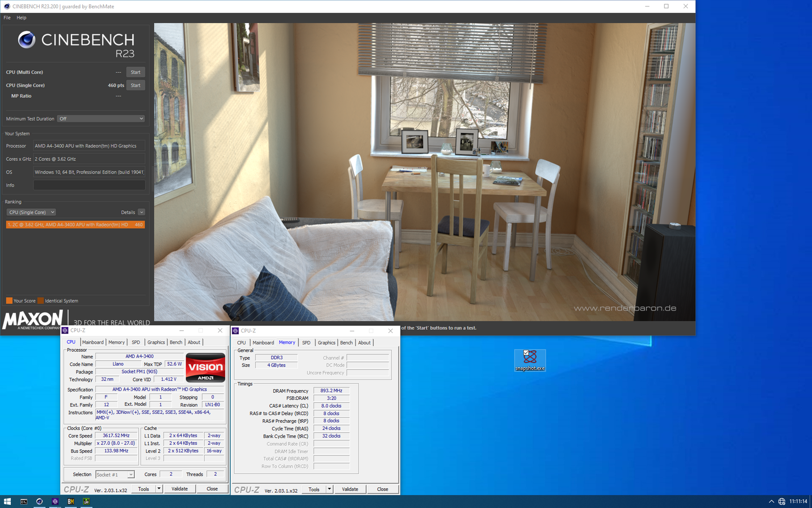The image size is (812, 508).
Task: Minimize the right CPU-Z window
Action: [351, 331]
